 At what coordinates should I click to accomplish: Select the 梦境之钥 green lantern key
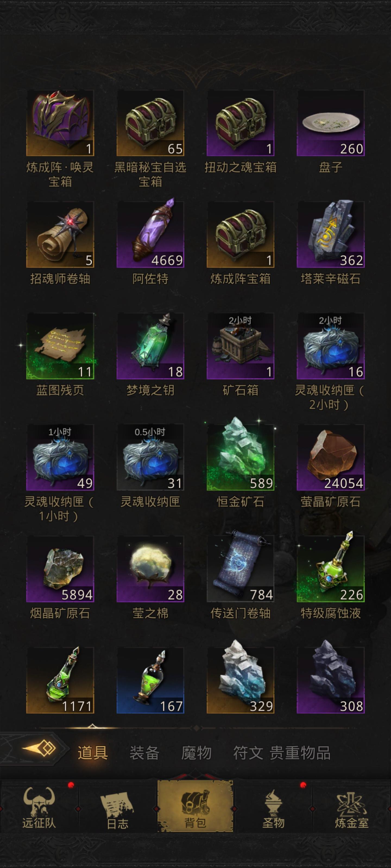150,346
